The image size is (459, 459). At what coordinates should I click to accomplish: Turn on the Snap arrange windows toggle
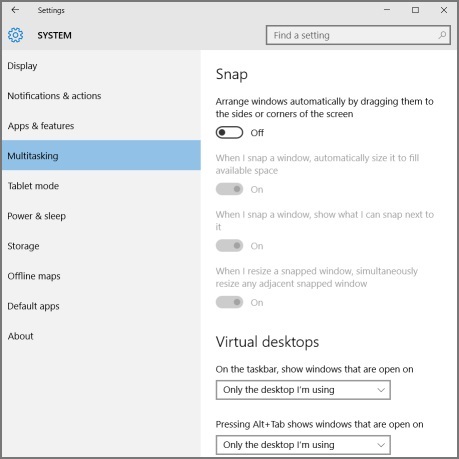pos(229,133)
